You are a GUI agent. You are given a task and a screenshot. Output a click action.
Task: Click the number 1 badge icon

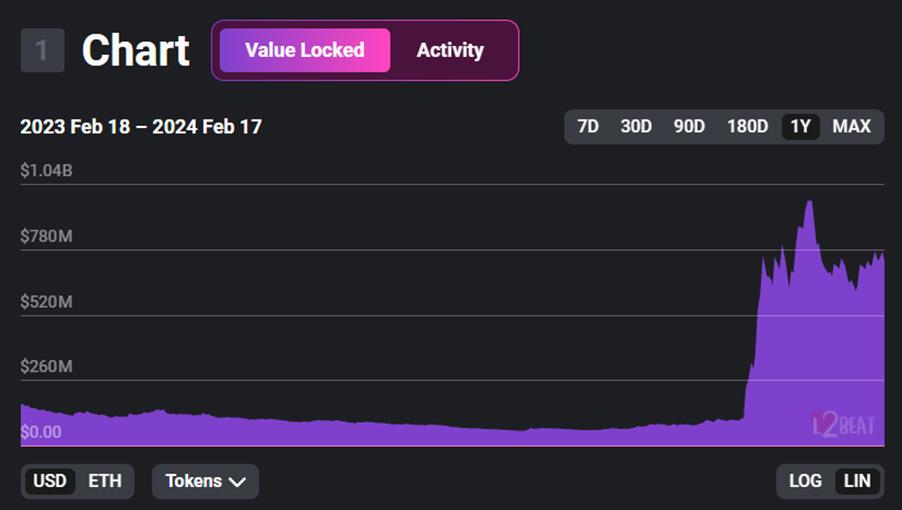click(x=42, y=50)
